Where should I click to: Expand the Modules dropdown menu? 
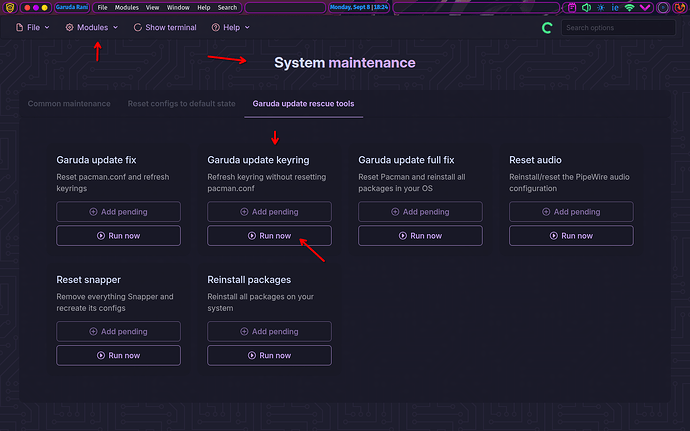tap(92, 28)
